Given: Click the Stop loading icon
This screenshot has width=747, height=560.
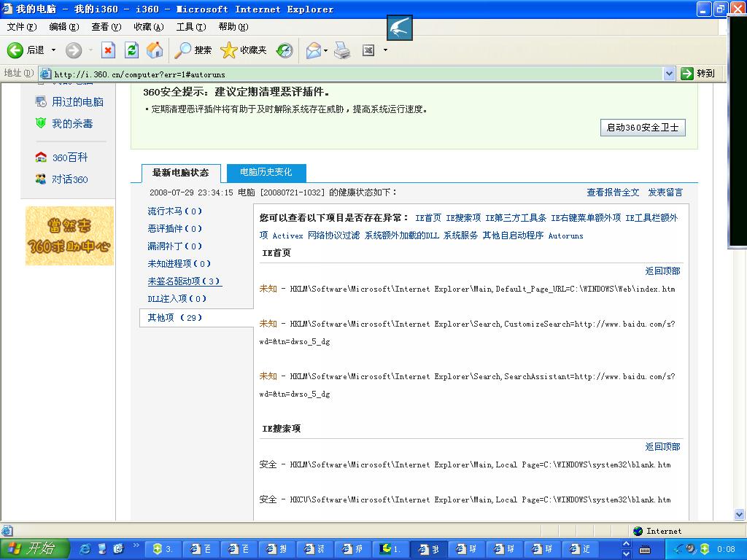Looking at the screenshot, I should coord(108,50).
